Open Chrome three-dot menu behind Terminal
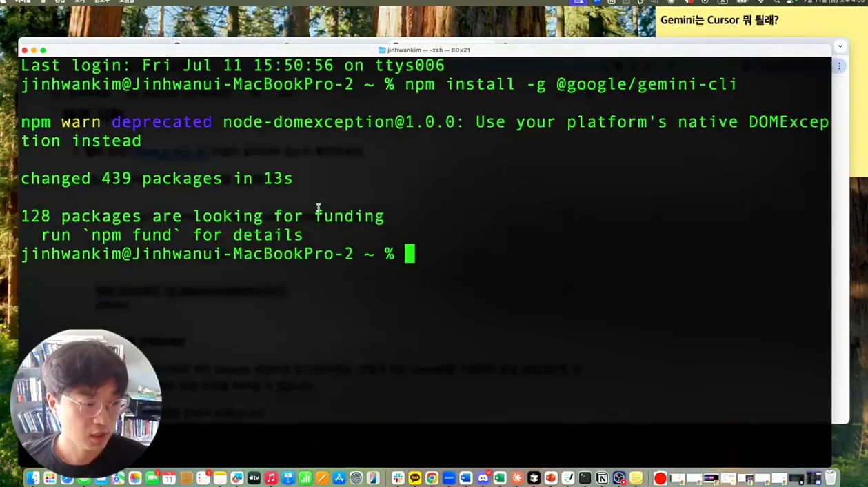Viewport: 868px width, 487px height. 839,66
